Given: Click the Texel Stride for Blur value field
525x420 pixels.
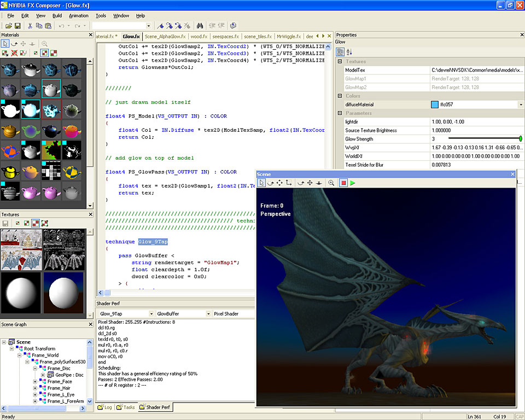Looking at the screenshot, I should (477, 165).
